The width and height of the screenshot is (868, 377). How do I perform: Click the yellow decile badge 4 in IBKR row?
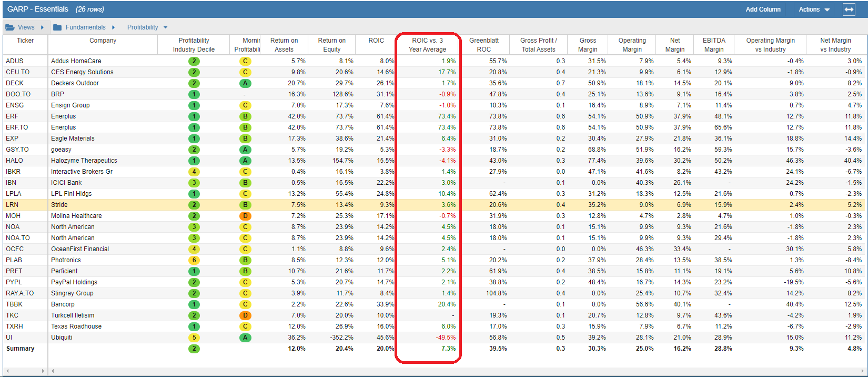[194, 172]
